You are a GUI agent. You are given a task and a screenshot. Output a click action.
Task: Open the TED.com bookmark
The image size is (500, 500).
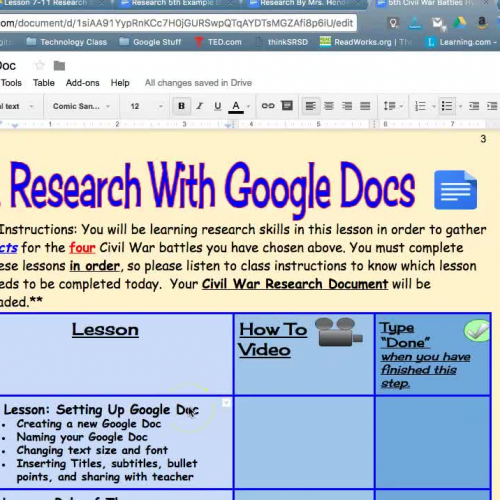click(x=218, y=42)
